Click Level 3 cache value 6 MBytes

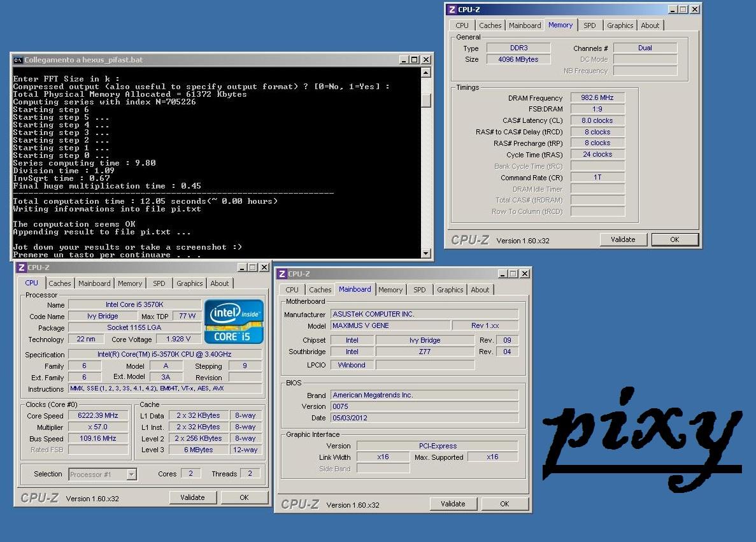point(198,450)
